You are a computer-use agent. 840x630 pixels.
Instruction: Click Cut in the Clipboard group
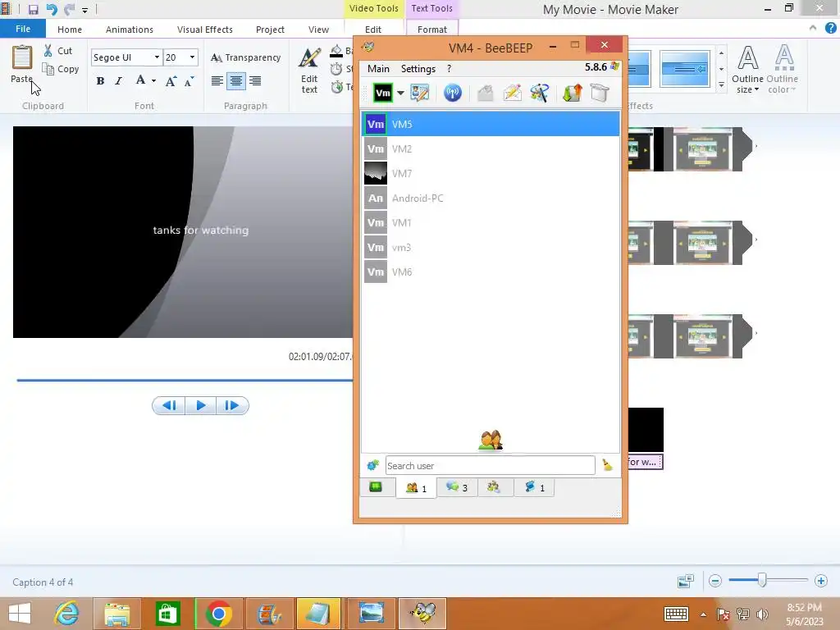coord(58,51)
